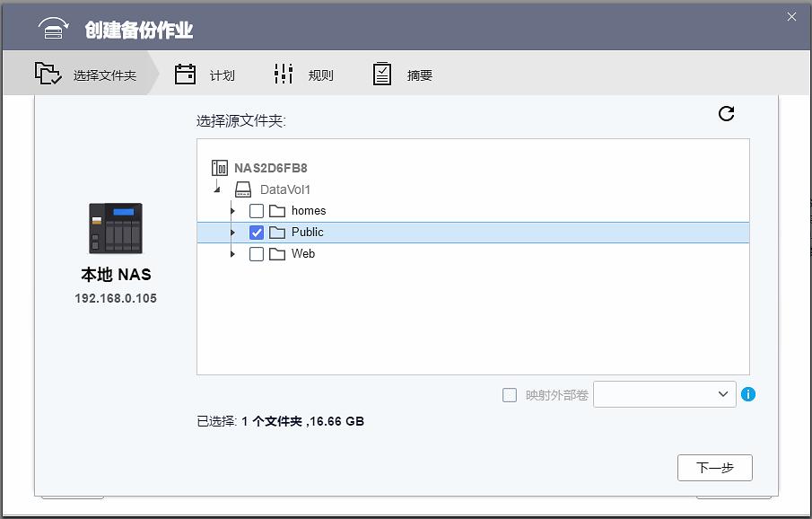This screenshot has width=812, height=519.
Task: Open the 选择文件夹 step icon
Action: [x=47, y=75]
